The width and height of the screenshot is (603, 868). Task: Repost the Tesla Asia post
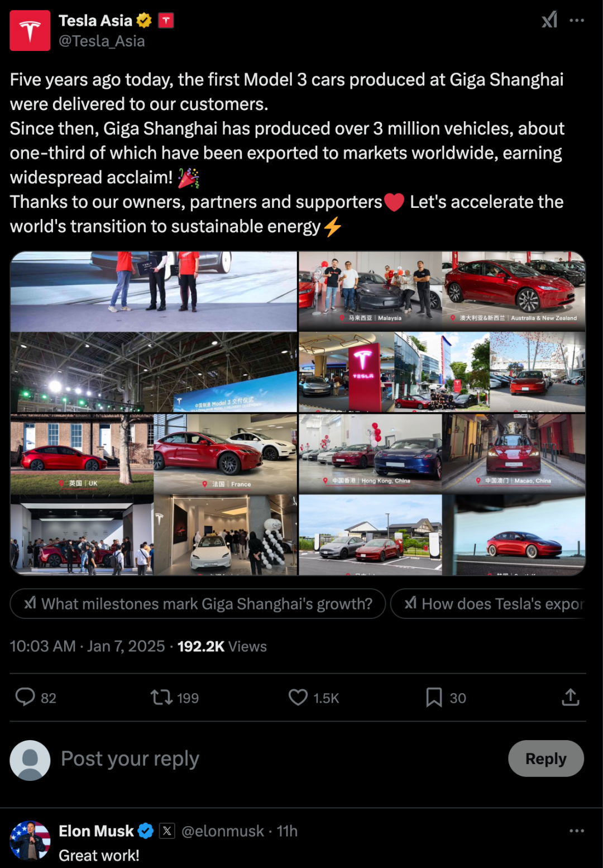coord(162,697)
